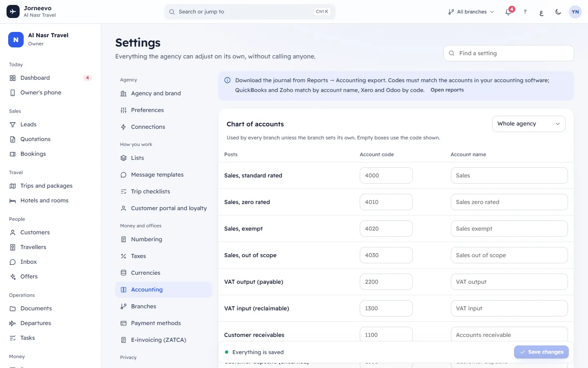The width and height of the screenshot is (588, 368).
Task: Click the Al Nasr Travel N avatar
Action: (16, 40)
